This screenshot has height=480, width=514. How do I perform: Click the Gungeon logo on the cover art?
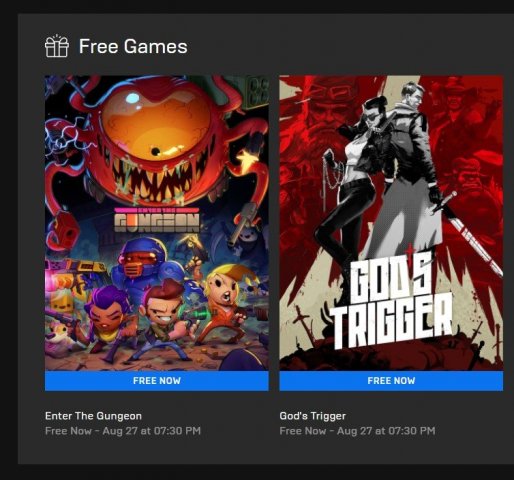coord(157,221)
